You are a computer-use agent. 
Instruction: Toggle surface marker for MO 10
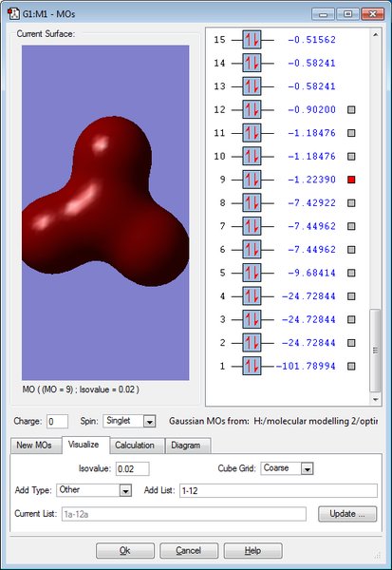351,157
